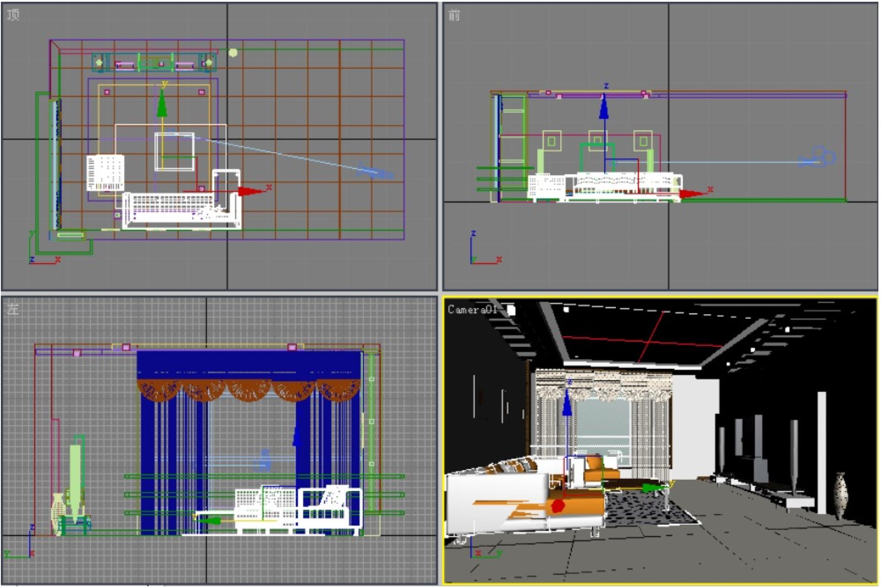Select the yellow-green light sphere in top viewport

click(233, 53)
